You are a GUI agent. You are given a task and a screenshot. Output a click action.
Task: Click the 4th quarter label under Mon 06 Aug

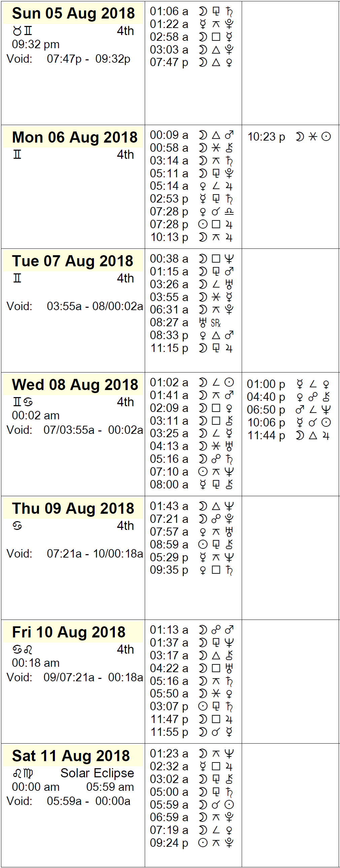tap(125, 155)
